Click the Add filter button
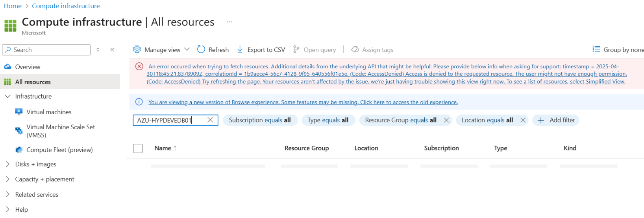The image size is (644, 218). tap(555, 120)
